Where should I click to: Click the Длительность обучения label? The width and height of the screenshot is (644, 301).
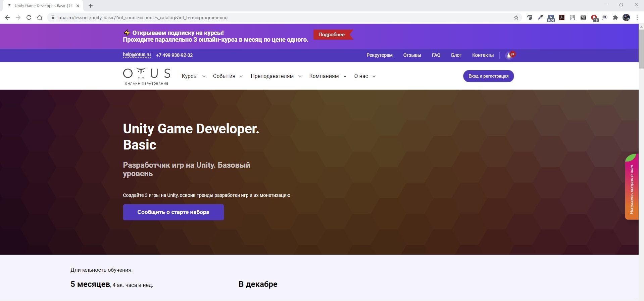(x=101, y=270)
